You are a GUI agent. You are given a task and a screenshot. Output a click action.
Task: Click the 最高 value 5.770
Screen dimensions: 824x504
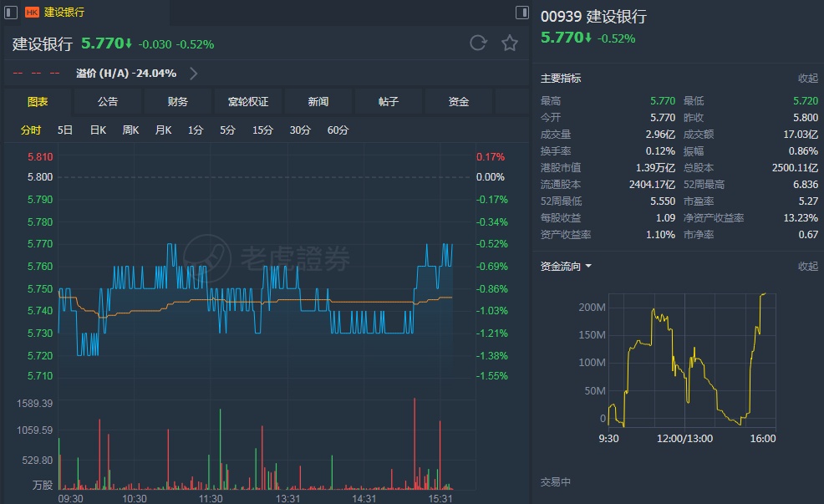coord(663,100)
